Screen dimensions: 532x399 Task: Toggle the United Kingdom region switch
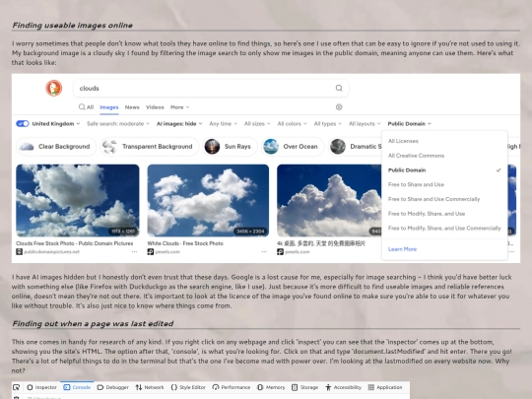23,124
